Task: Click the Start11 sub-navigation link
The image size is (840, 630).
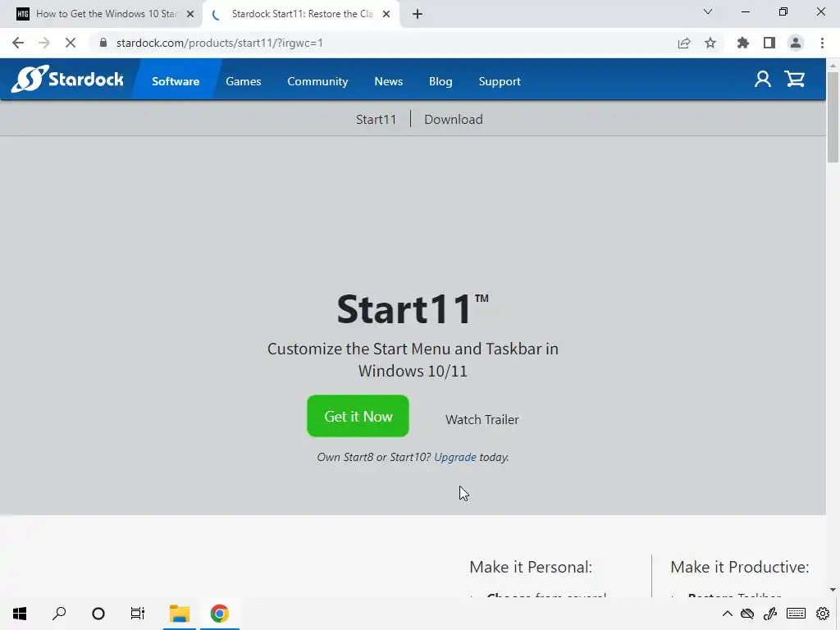Action: 376,119
